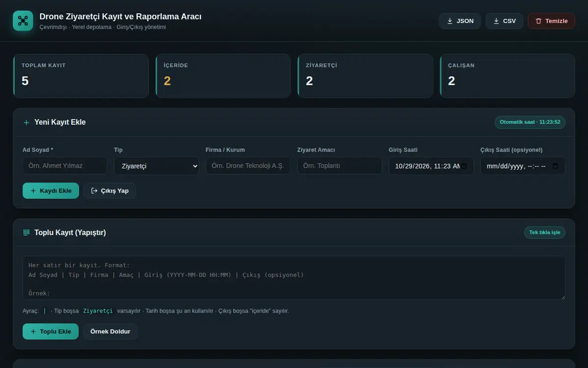Click into the Firma / Kurum field

pyautogui.click(x=248, y=166)
